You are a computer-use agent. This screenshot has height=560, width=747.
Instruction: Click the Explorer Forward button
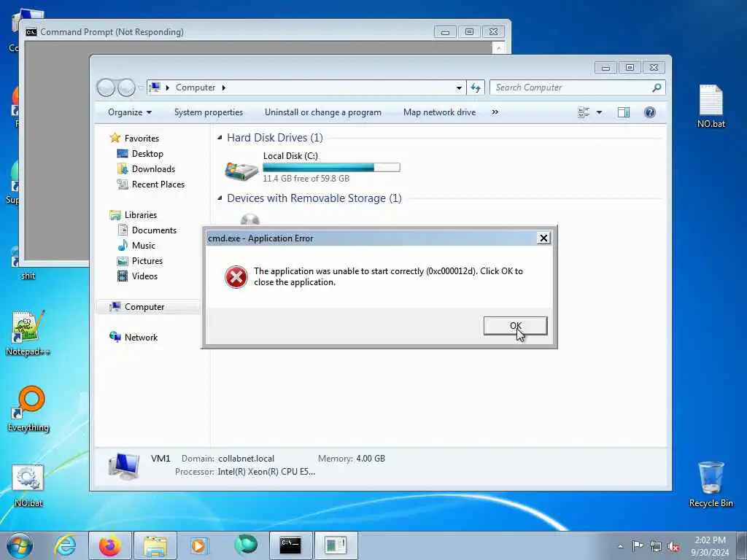pos(126,87)
